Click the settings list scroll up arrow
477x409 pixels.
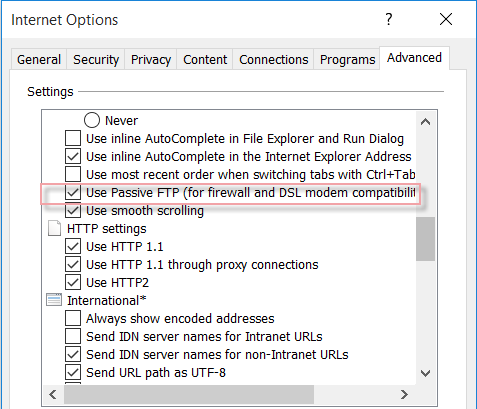point(425,122)
